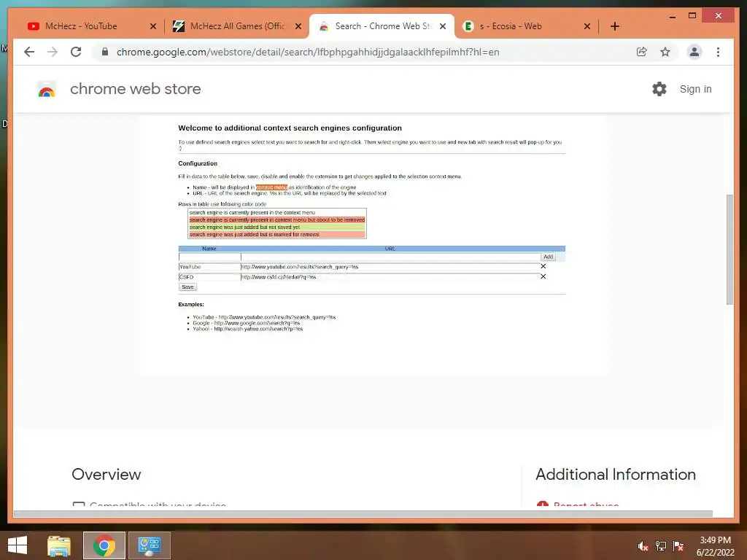Click the forward navigation arrow
747x560 pixels.
pos(53,52)
